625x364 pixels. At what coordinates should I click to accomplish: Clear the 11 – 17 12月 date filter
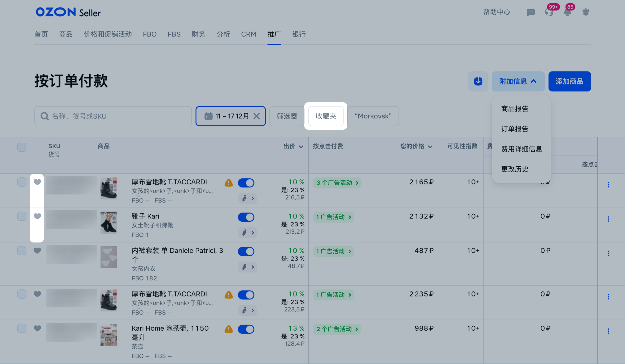coord(257,116)
